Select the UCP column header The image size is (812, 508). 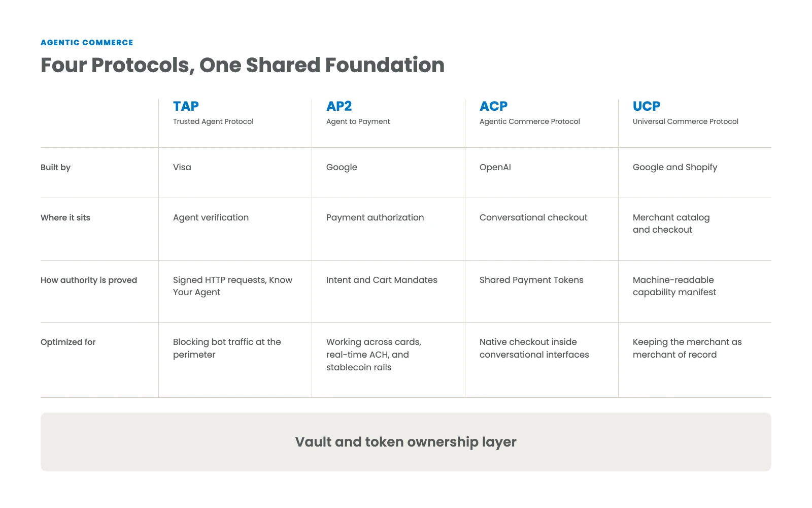tap(647, 106)
